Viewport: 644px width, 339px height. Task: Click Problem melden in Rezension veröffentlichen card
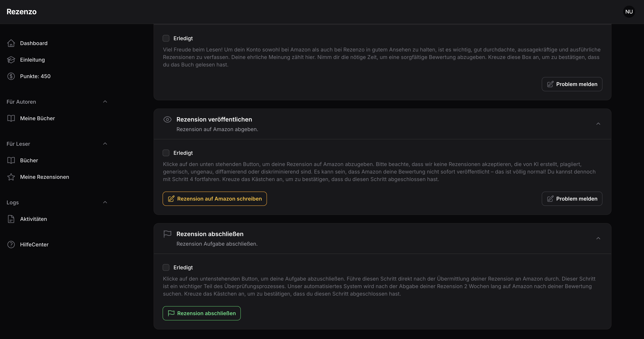click(x=572, y=199)
